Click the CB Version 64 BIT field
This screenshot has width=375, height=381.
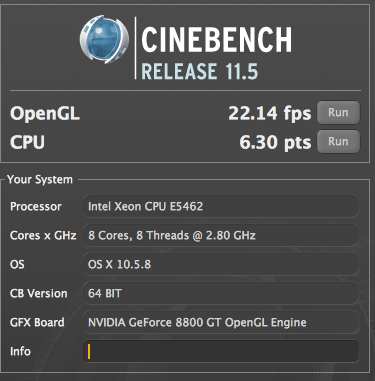pos(221,293)
